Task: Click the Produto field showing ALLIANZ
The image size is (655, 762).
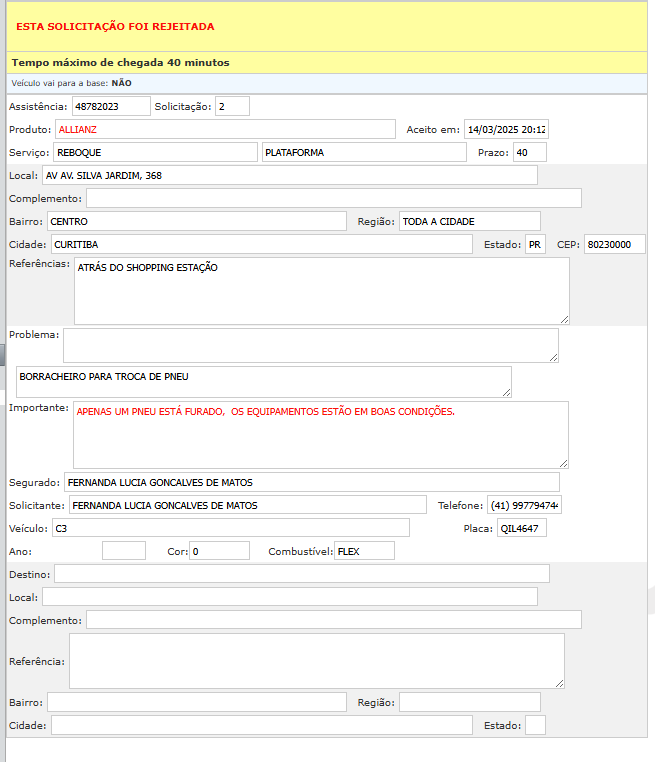Action: (x=225, y=129)
